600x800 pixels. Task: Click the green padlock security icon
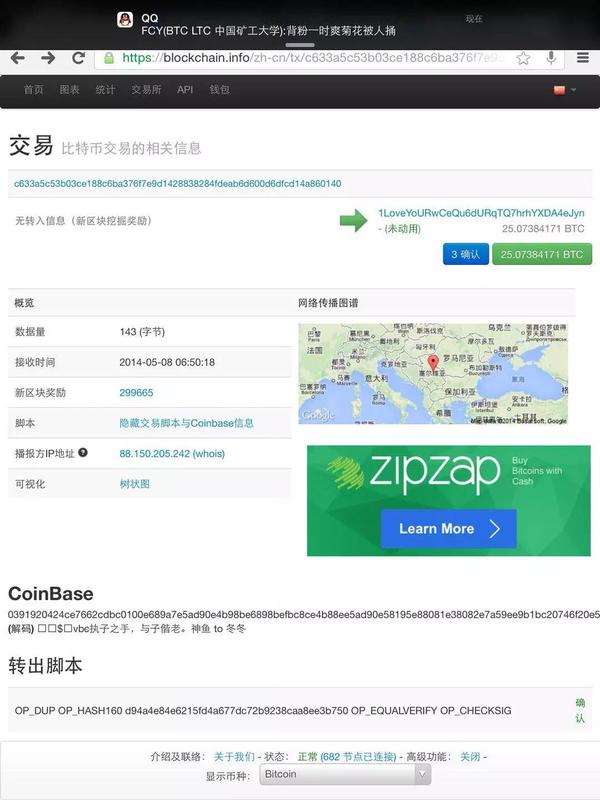109,58
